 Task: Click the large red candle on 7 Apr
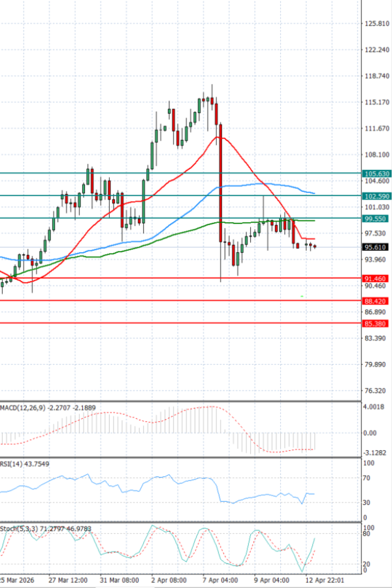pyautogui.click(x=221, y=189)
